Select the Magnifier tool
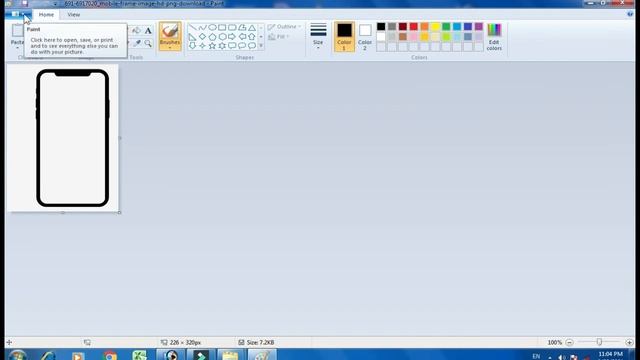This screenshot has height=360, width=640. 148,43
